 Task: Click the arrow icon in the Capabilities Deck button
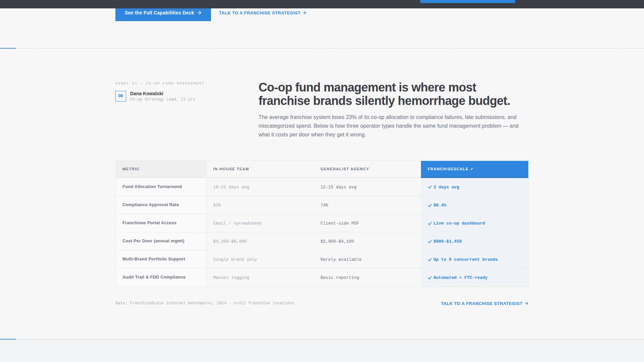point(199,13)
